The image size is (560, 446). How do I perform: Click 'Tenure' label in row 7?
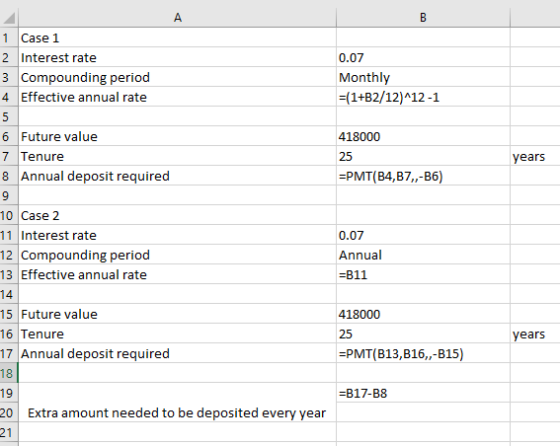pyautogui.click(x=42, y=156)
